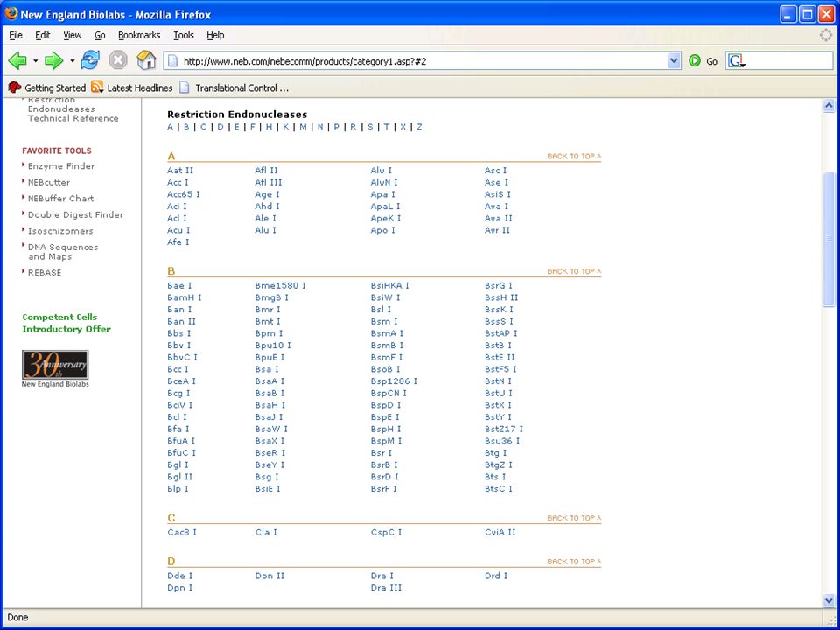Open the AlwN I enzyme link

pos(384,183)
